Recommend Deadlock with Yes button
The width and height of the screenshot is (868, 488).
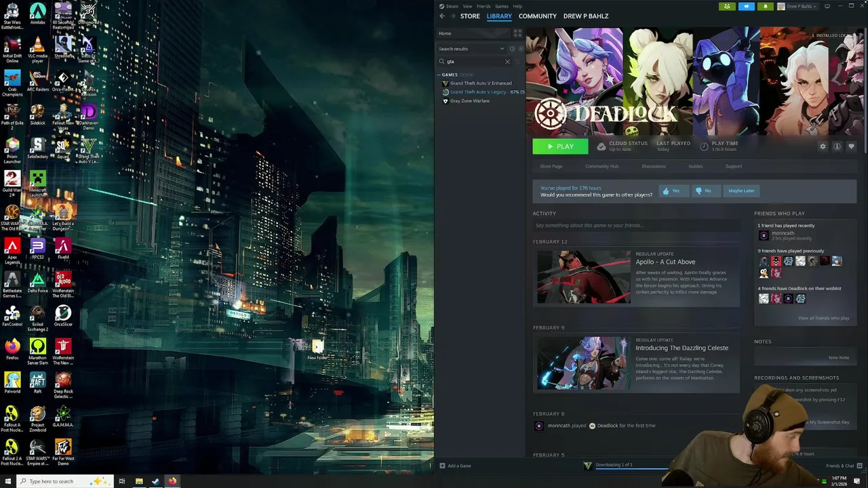point(673,191)
